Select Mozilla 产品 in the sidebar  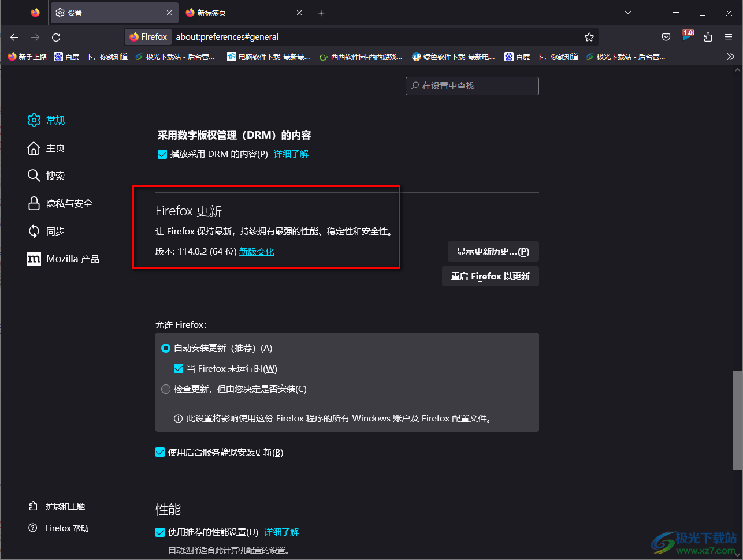coord(64,259)
